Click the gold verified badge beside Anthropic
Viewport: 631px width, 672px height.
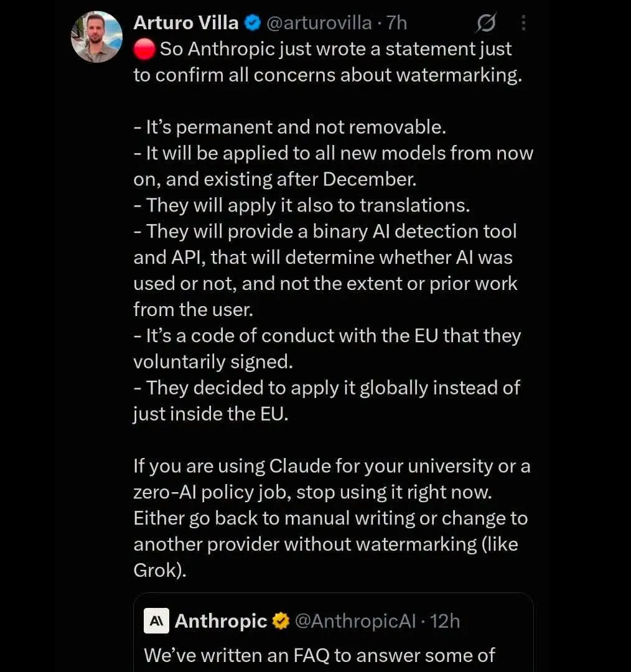click(x=281, y=621)
